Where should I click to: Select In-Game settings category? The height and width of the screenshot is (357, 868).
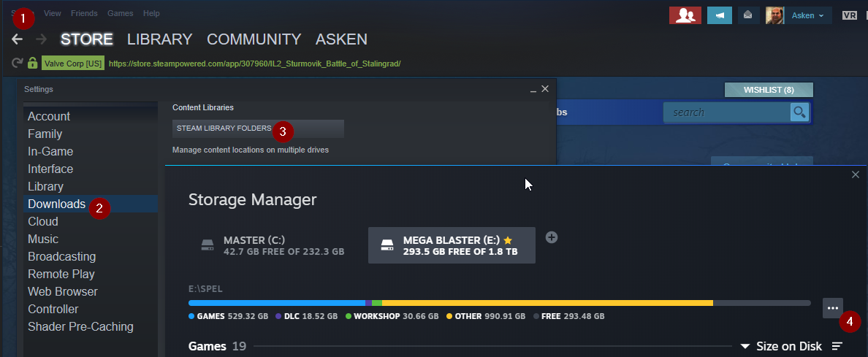[90, 151]
